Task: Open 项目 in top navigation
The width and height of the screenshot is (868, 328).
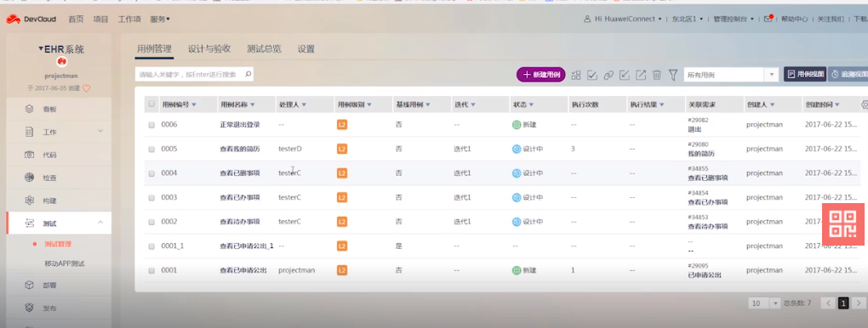Action: coord(100,19)
